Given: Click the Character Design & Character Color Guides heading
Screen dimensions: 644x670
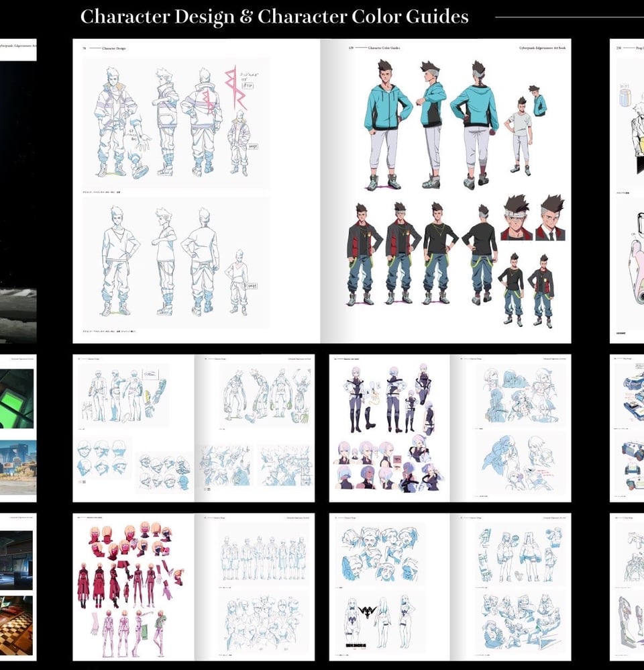Looking at the screenshot, I should click(x=274, y=17).
